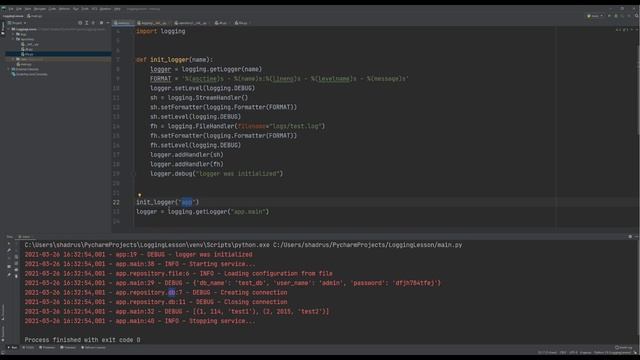The image size is (640, 360).
Task: Expand External Libraries node
Action: (x=9, y=69)
